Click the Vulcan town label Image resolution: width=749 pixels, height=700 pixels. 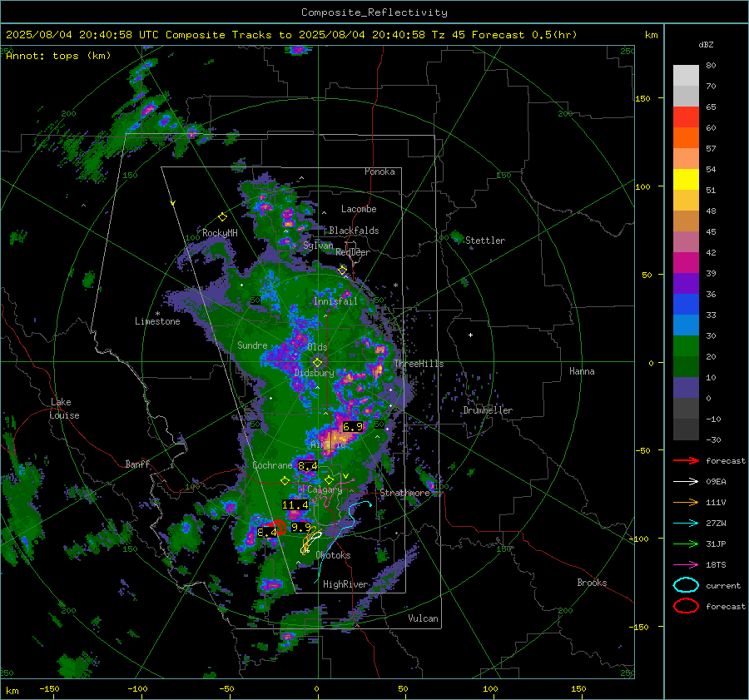pyautogui.click(x=423, y=618)
